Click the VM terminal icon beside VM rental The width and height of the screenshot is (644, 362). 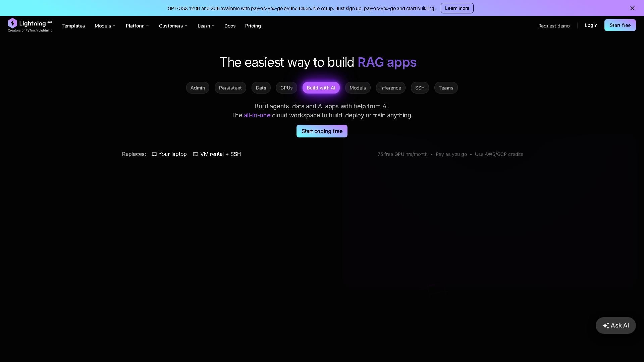pos(196,154)
